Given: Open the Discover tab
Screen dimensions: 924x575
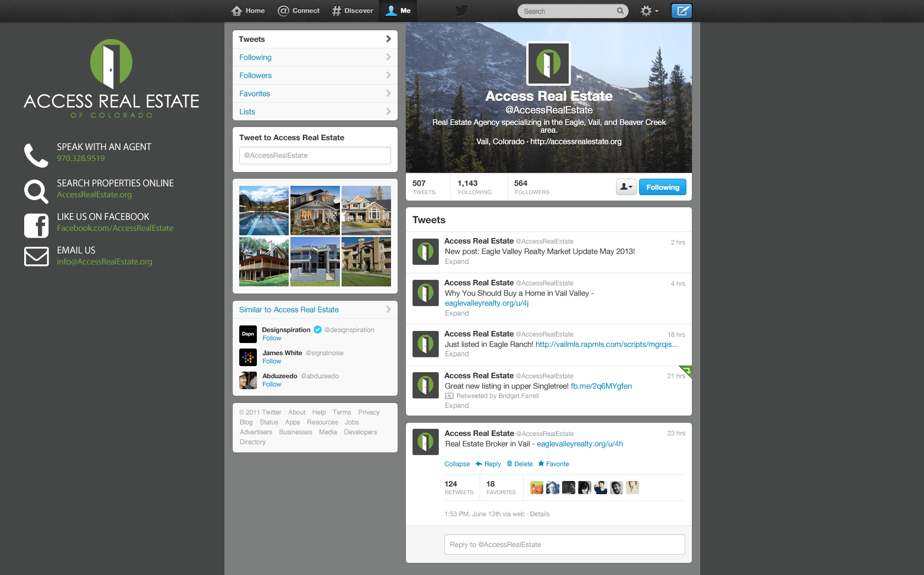Looking at the screenshot, I should pos(353,10).
